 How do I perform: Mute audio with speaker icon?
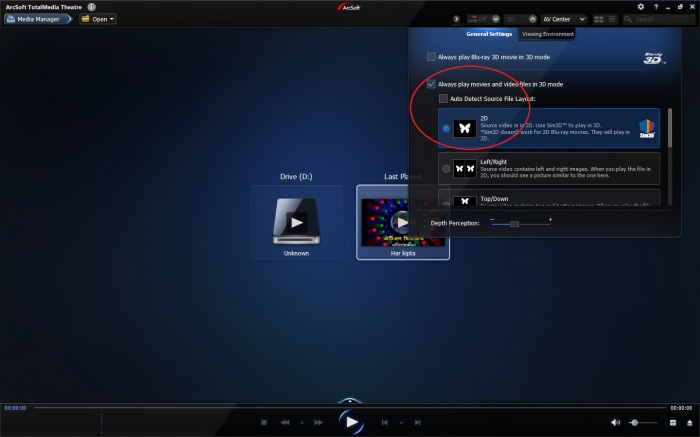pos(616,422)
